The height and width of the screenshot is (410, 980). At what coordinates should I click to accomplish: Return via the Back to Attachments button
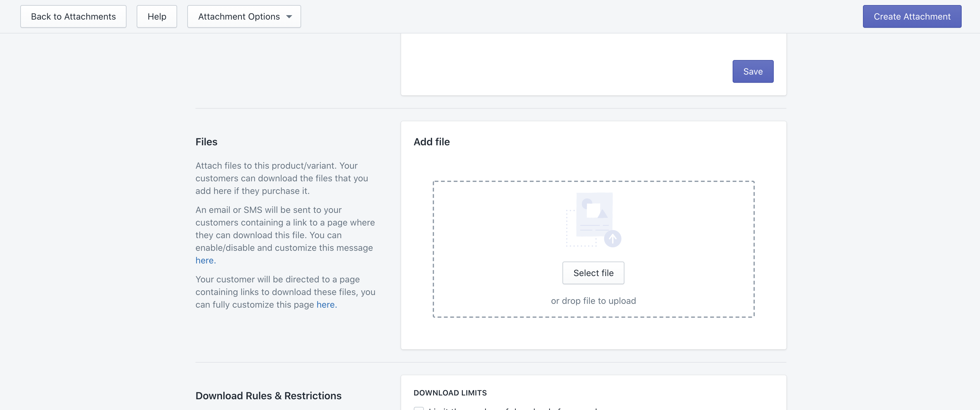click(x=73, y=16)
